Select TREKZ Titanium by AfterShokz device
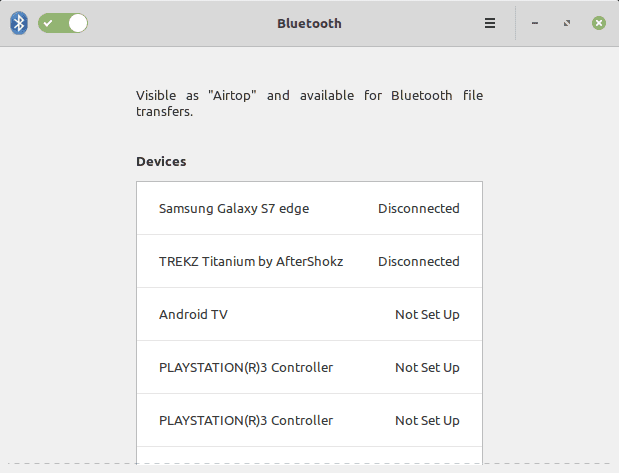 tap(251, 262)
